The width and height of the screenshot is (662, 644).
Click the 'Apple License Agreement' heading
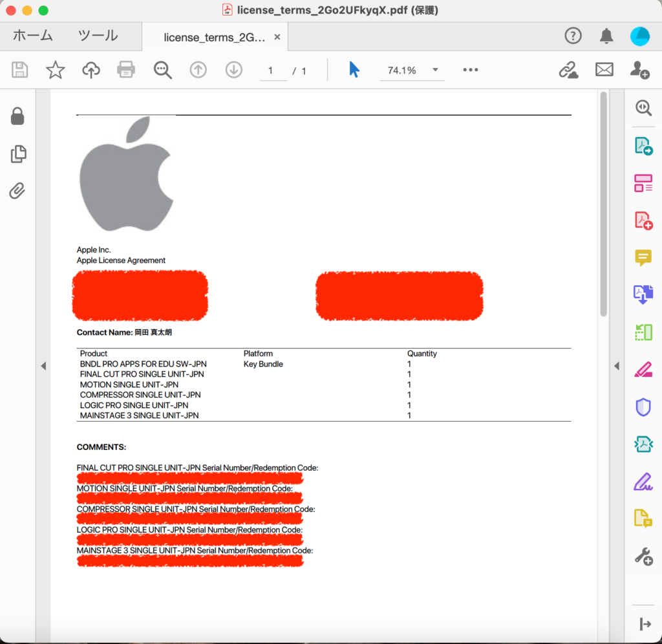(121, 260)
